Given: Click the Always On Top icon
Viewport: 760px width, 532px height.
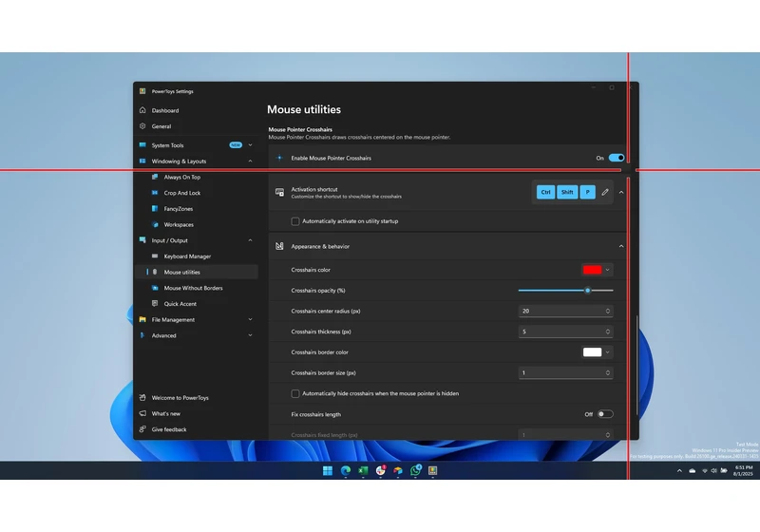Looking at the screenshot, I should click(x=155, y=177).
